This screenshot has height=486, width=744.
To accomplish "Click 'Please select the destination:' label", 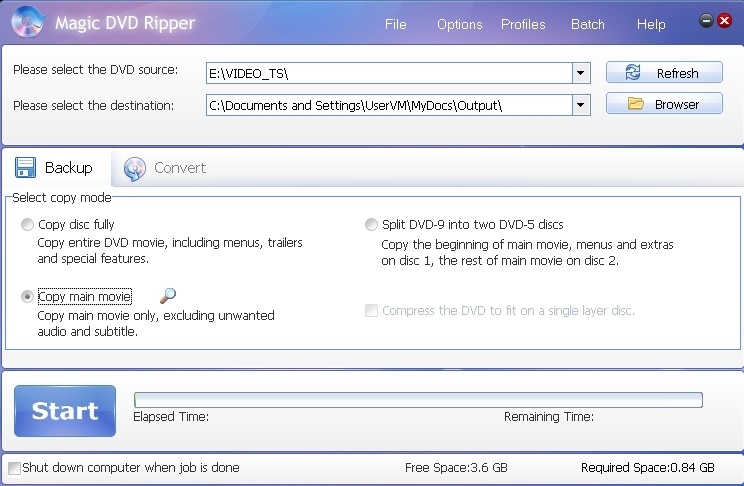I will click(93, 105).
